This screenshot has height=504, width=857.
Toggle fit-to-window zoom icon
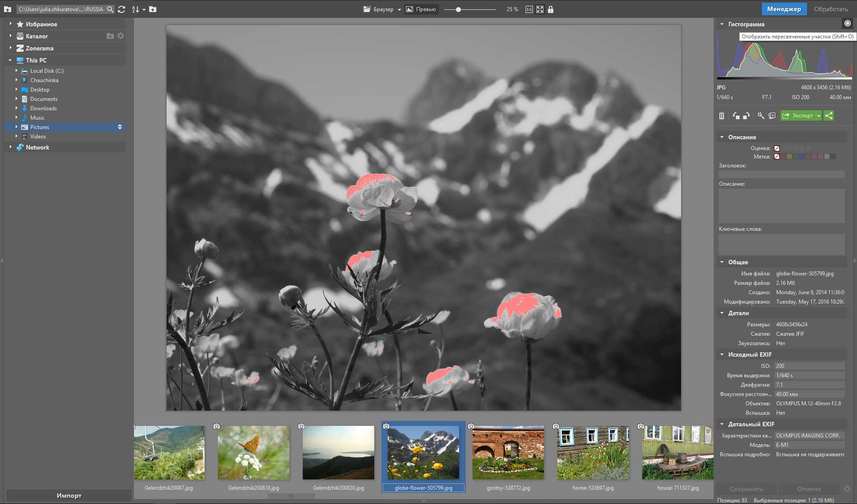tap(540, 9)
